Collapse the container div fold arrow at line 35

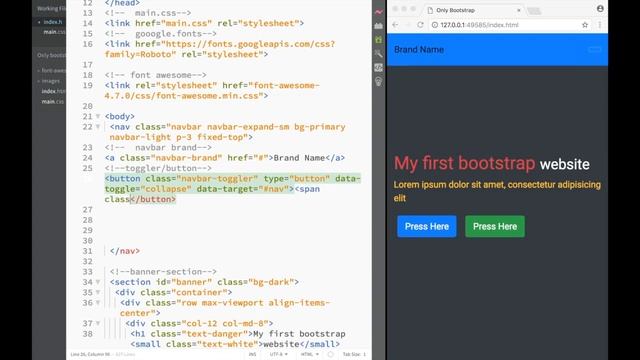click(98, 293)
